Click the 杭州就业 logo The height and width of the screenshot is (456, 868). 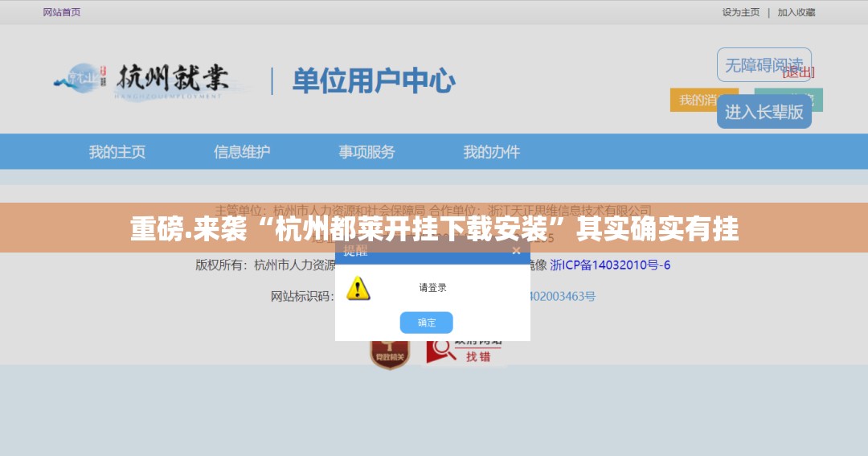[x=141, y=80]
